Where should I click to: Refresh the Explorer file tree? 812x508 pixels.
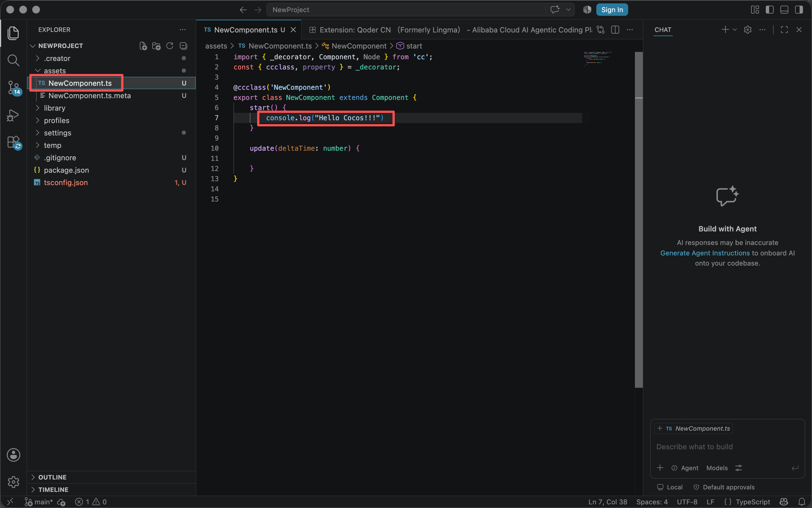click(170, 46)
